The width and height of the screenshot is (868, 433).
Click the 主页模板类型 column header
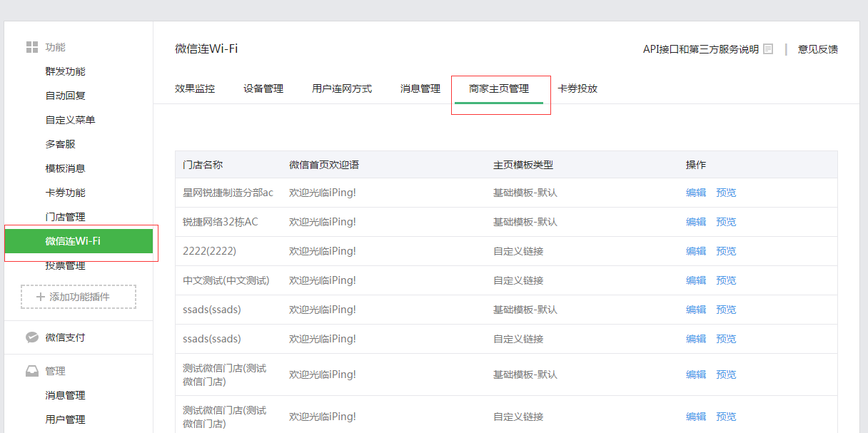[x=523, y=165]
